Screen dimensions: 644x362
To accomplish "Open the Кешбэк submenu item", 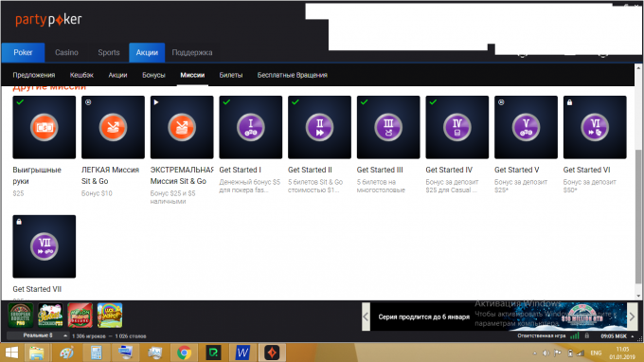I will point(81,75).
